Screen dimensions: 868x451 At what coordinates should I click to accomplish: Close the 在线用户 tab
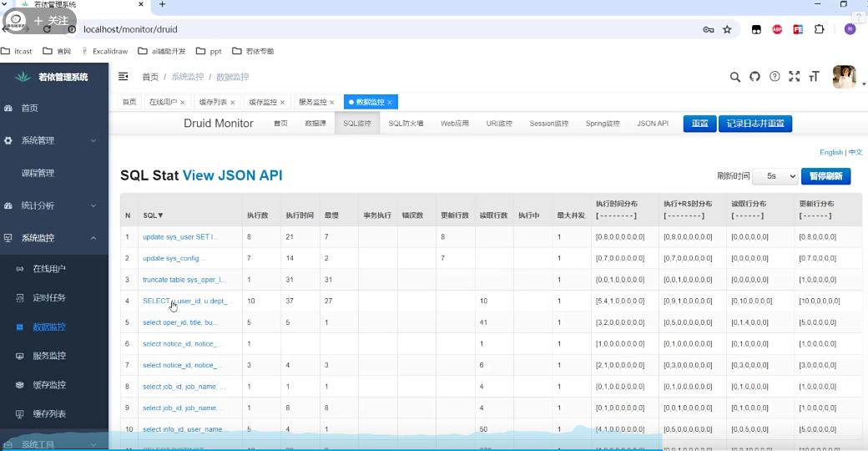pyautogui.click(x=182, y=103)
